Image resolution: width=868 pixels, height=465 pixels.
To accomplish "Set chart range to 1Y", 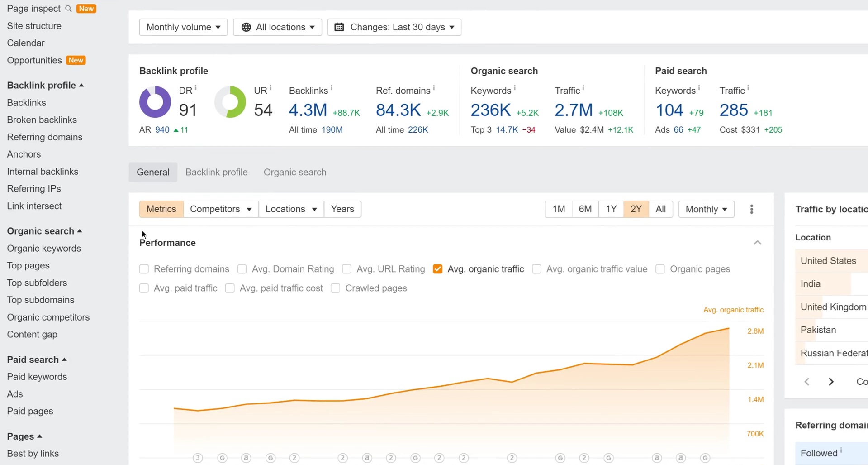I will (611, 209).
